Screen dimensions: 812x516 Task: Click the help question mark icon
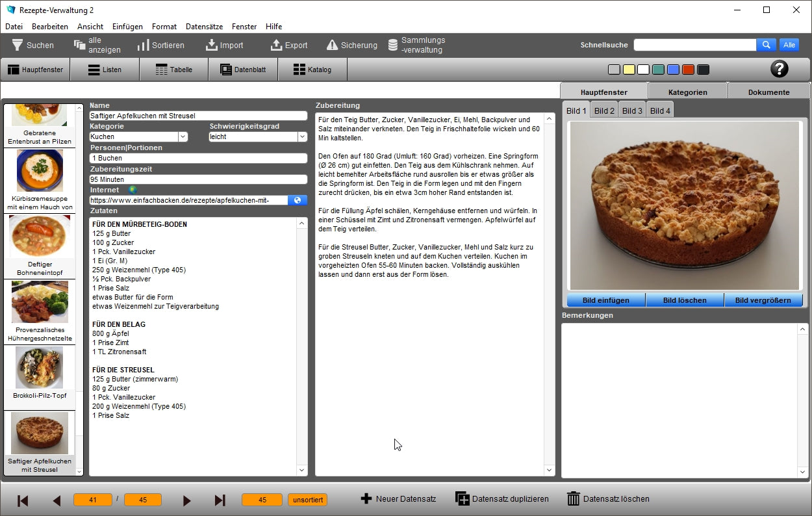tap(779, 69)
